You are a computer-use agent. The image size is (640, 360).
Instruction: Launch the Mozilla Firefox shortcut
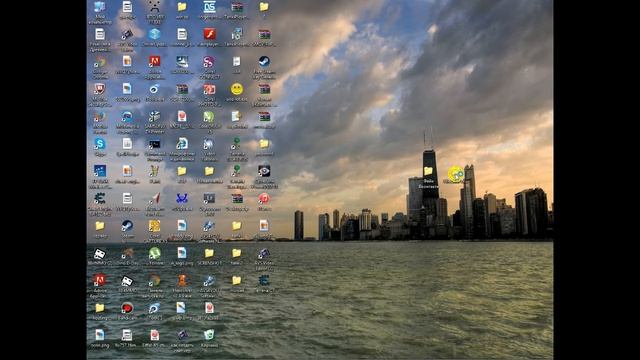[100, 117]
